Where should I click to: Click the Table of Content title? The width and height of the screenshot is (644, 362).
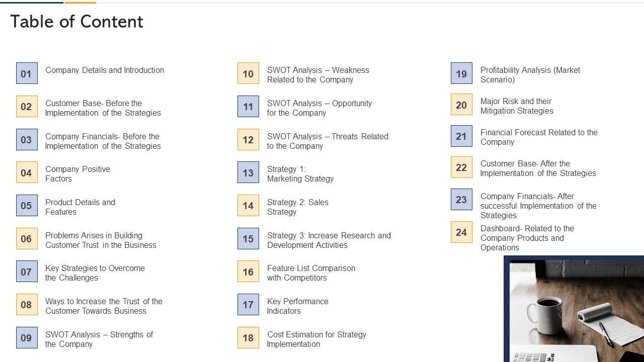pos(76,22)
